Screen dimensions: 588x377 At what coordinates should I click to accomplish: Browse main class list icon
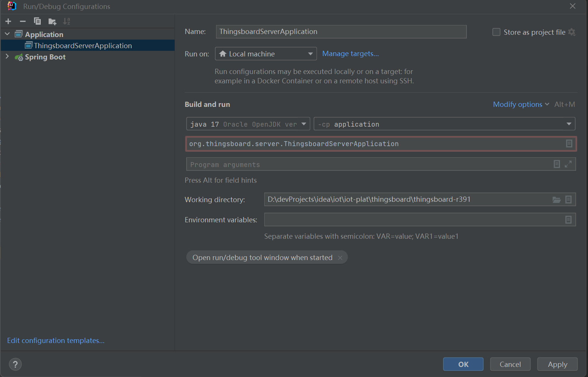point(569,143)
